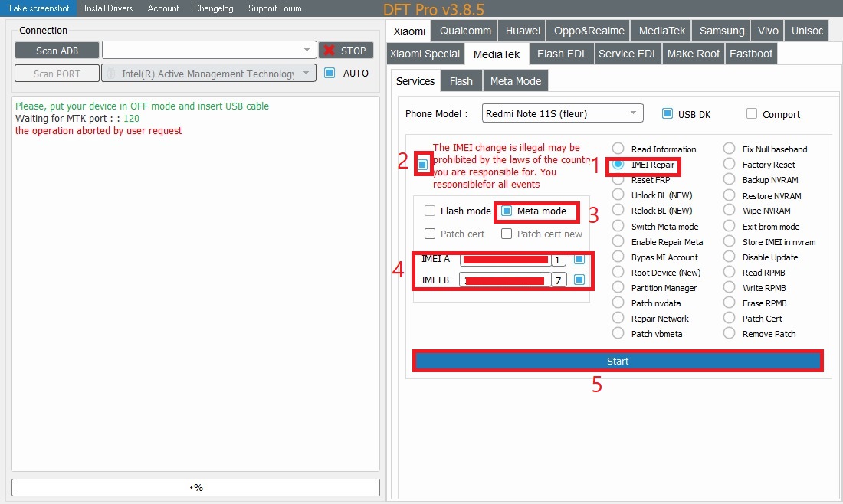Open the ADB device dropdown
Screen dimensions: 843x504
[x=209, y=50]
